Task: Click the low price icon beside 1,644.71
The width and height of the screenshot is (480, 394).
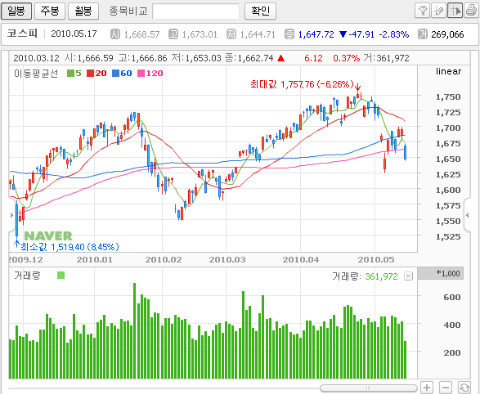Action: point(231,34)
